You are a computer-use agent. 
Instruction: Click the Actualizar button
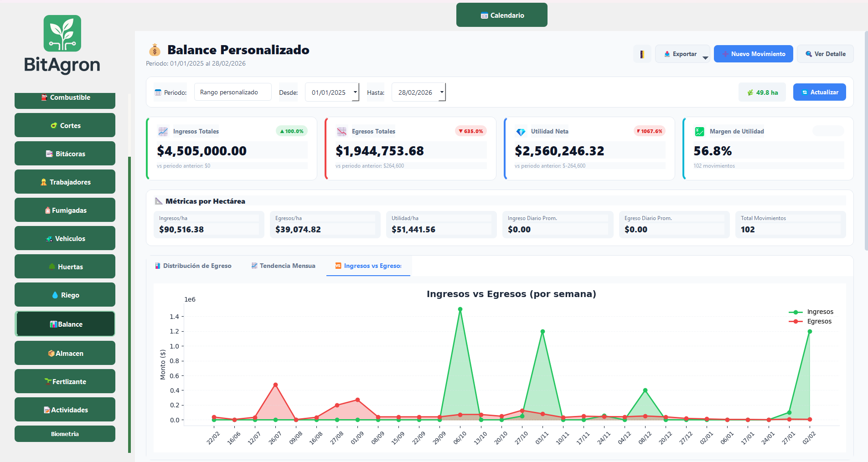[820, 92]
